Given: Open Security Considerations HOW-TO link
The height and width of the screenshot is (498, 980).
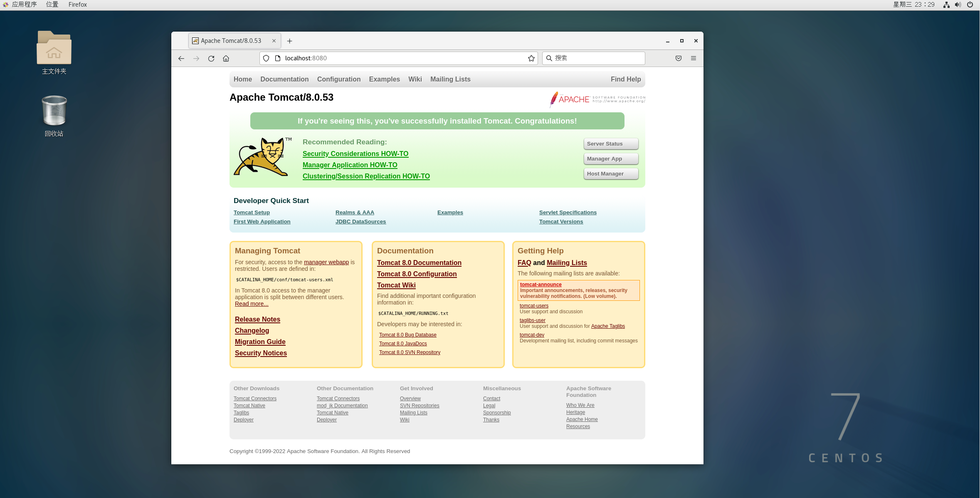Looking at the screenshot, I should click(355, 154).
